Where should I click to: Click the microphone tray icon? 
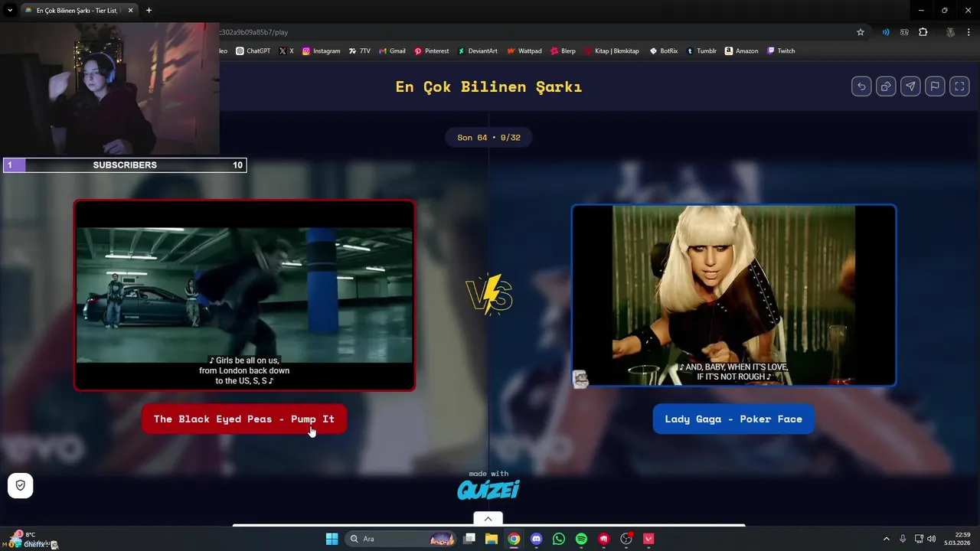903,539
